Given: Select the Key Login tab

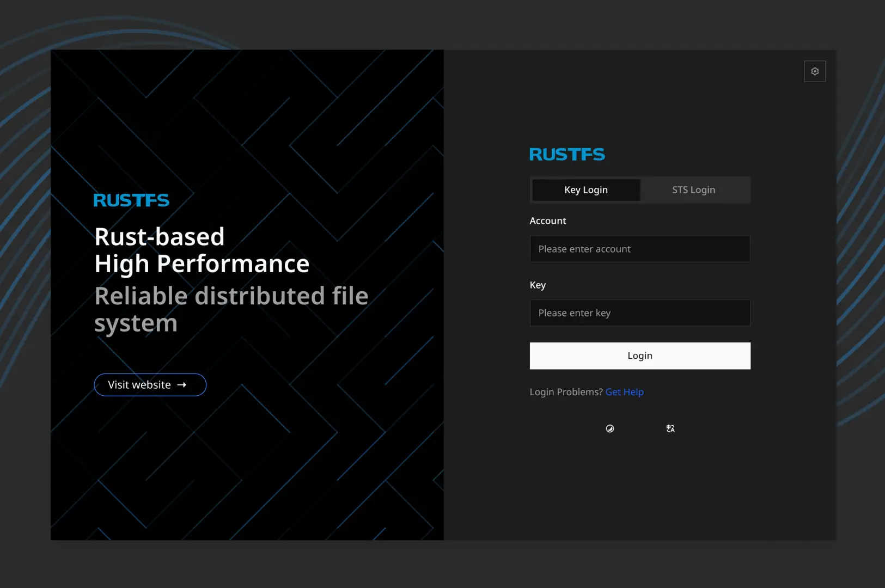Looking at the screenshot, I should (586, 190).
